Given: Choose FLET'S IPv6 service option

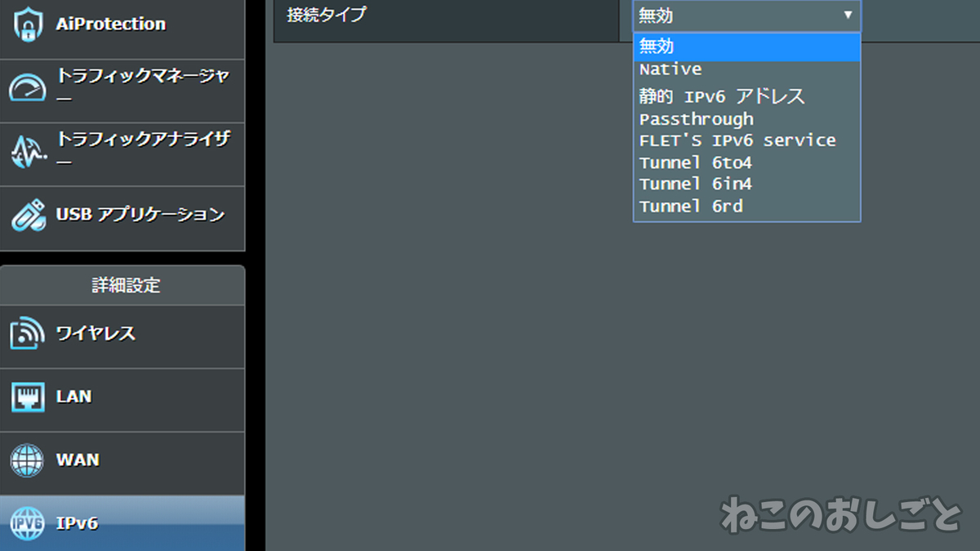Looking at the screenshot, I should pyautogui.click(x=746, y=140).
